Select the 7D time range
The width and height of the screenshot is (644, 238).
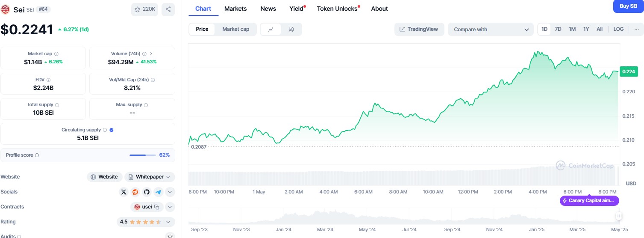click(x=558, y=29)
